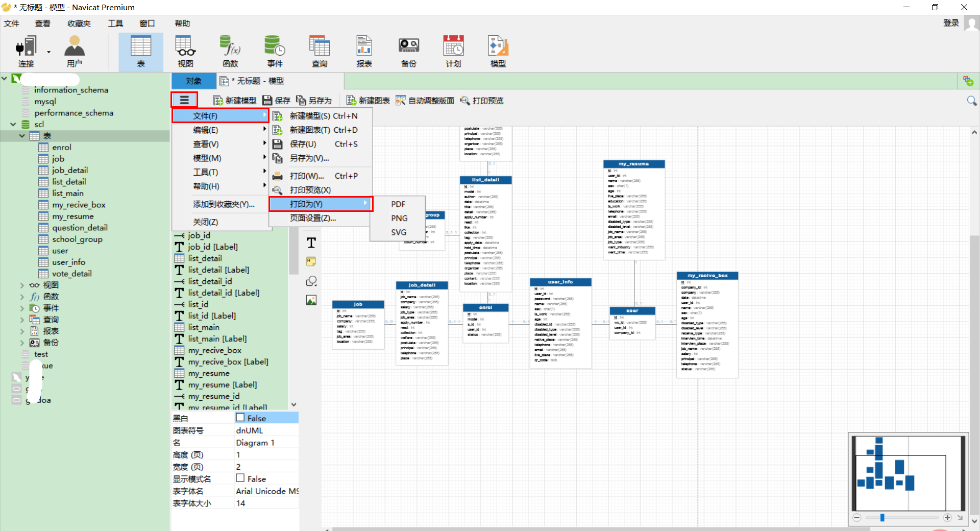Viewport: 980px width, 531px height.
Task: Click the 表字体大小 value 14
Action: [x=266, y=503]
